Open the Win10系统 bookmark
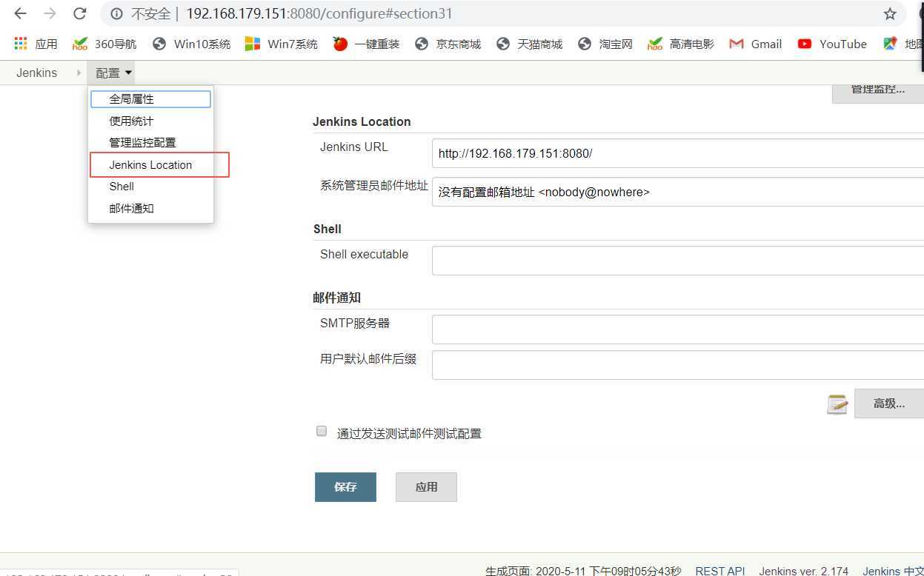Image resolution: width=924 pixels, height=576 pixels. [x=192, y=44]
